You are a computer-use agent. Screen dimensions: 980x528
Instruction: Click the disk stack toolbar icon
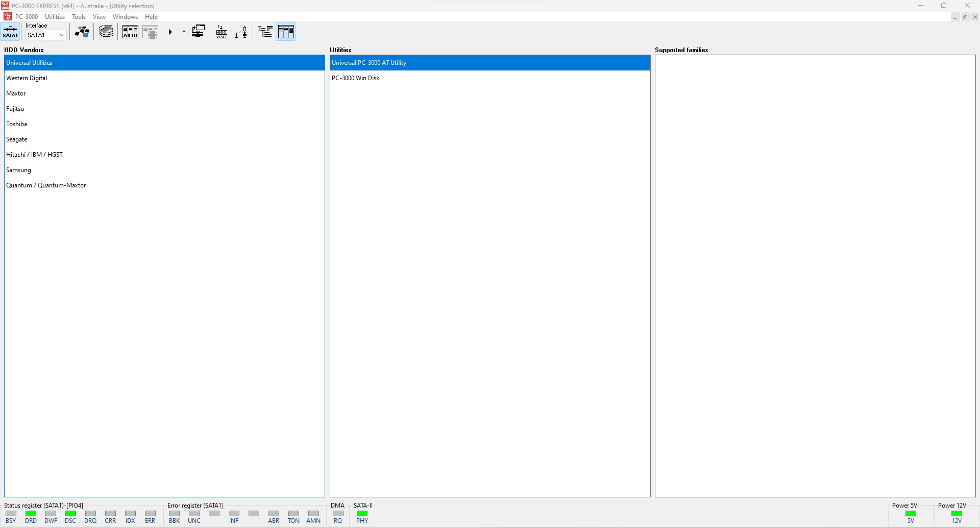[106, 32]
